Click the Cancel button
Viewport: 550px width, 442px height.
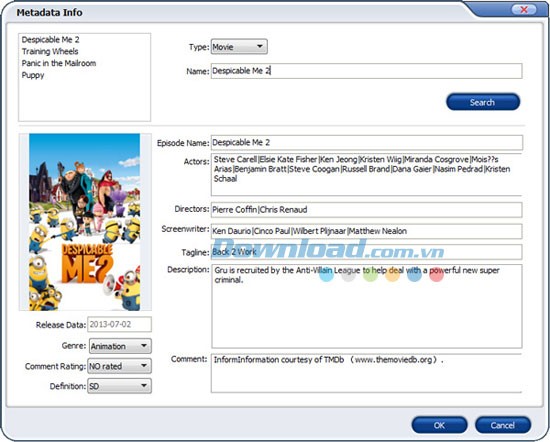click(x=502, y=425)
